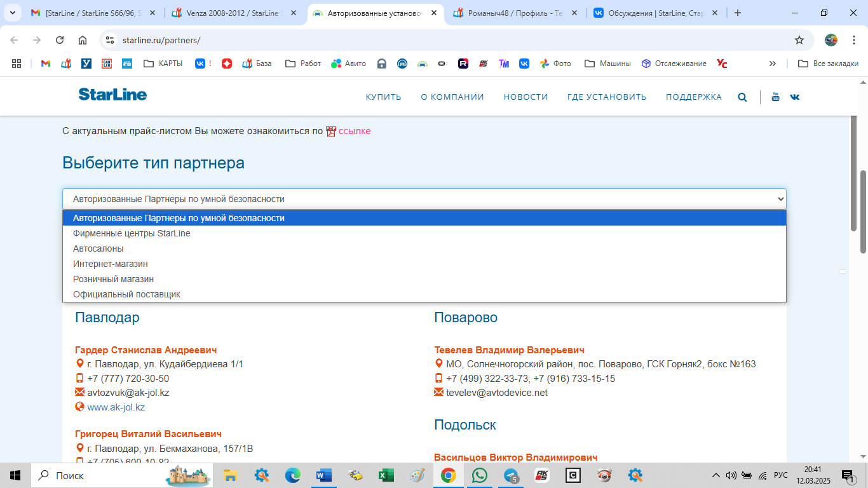The width and height of the screenshot is (868, 488).
Task: Open www.ak-jol.kz website link
Action: [x=116, y=407]
